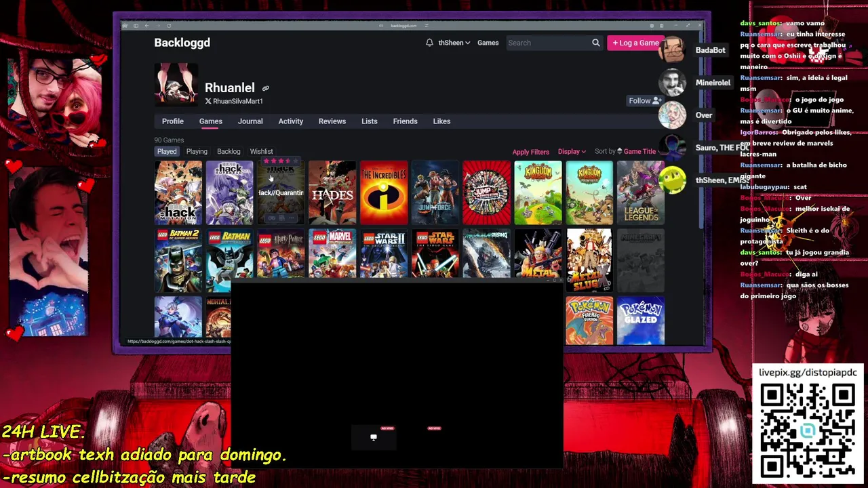This screenshot has height=488, width=868.
Task: Open The Incredibles game cover
Action: click(384, 192)
